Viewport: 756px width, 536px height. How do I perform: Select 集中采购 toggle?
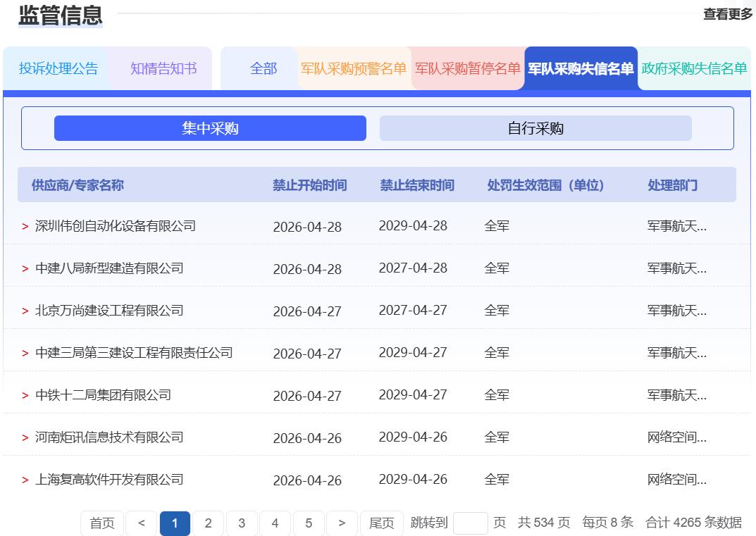coord(210,128)
